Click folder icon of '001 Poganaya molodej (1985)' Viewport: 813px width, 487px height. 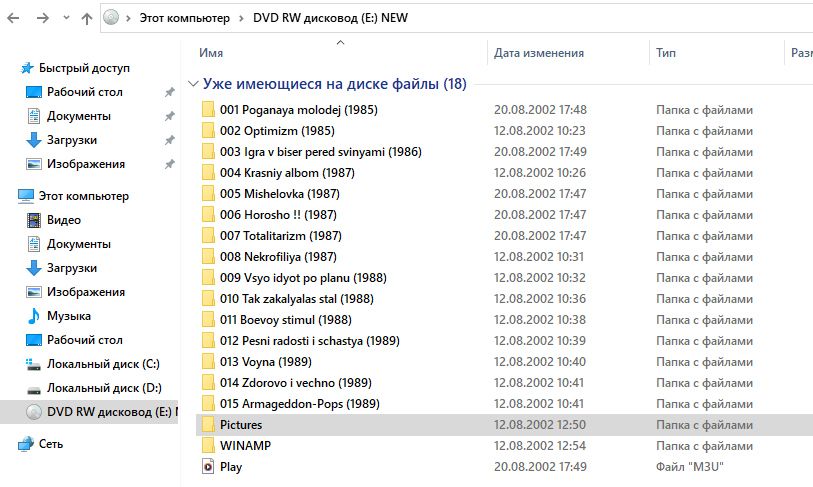[x=208, y=109]
